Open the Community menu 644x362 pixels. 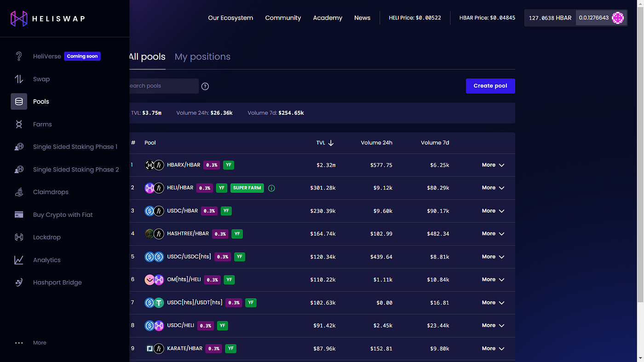coord(283,18)
